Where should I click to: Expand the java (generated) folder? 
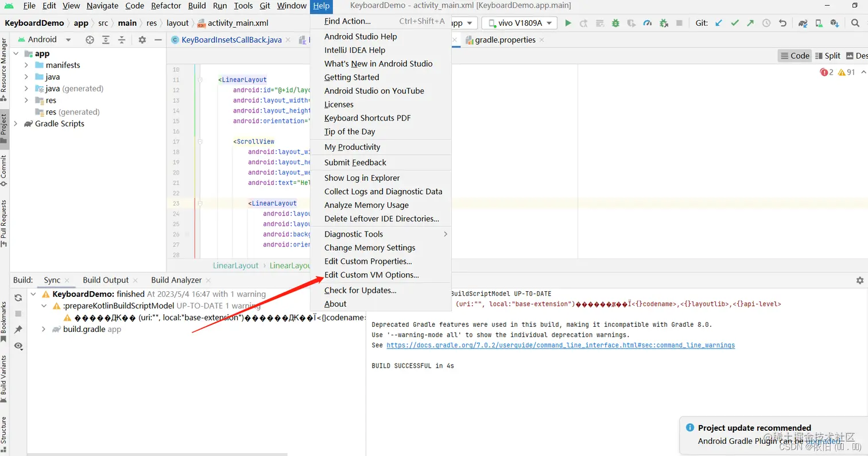tap(26, 88)
